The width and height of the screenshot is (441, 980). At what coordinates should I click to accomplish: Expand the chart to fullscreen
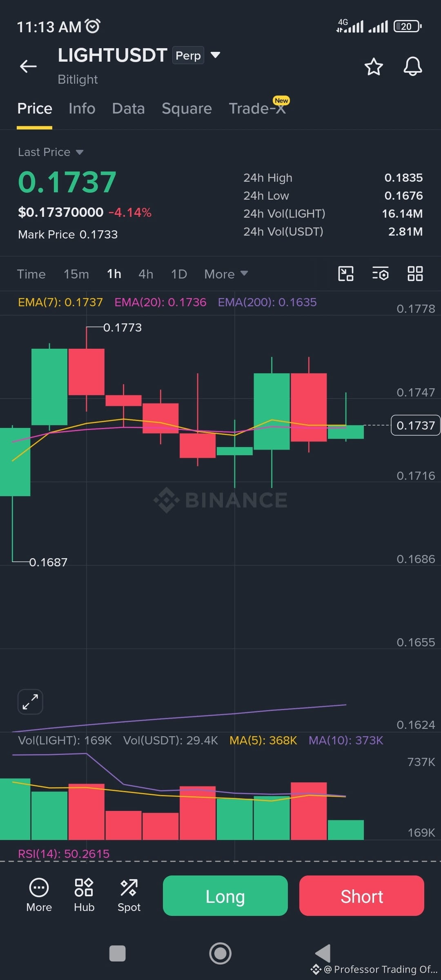click(x=30, y=702)
